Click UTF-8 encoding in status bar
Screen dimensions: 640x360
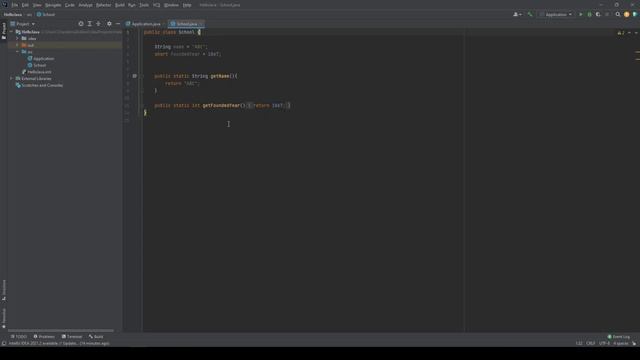[x=604, y=344]
